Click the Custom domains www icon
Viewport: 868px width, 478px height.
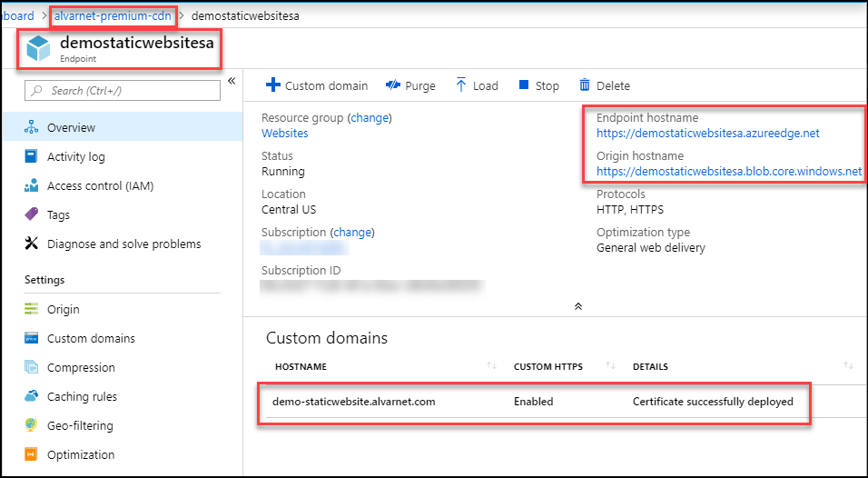coord(32,338)
